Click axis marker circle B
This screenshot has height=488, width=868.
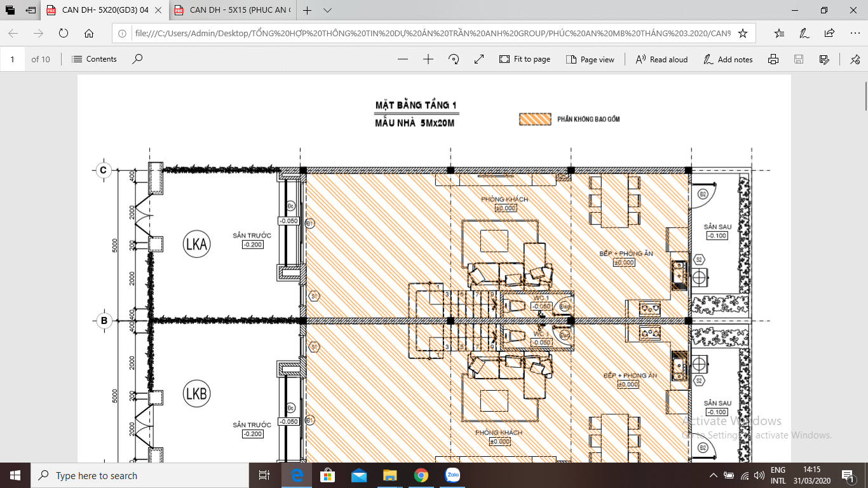click(x=104, y=321)
